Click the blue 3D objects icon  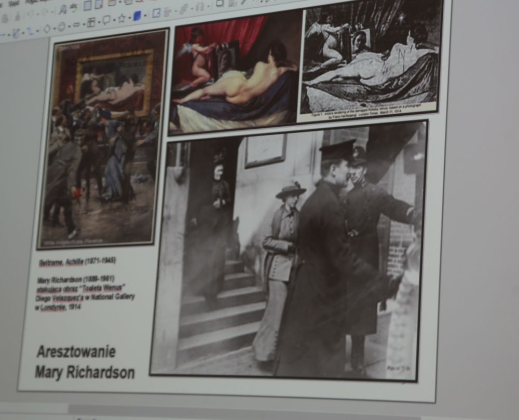tap(137, 16)
